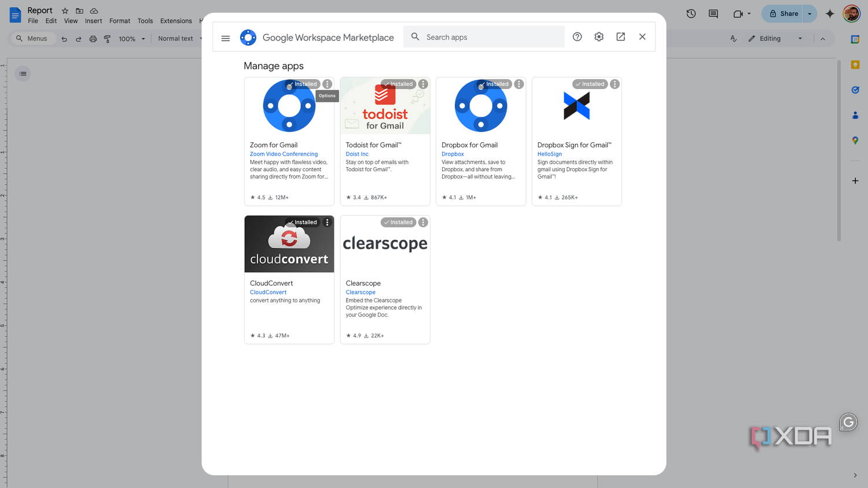Open the Normal text style dropdown

180,39
